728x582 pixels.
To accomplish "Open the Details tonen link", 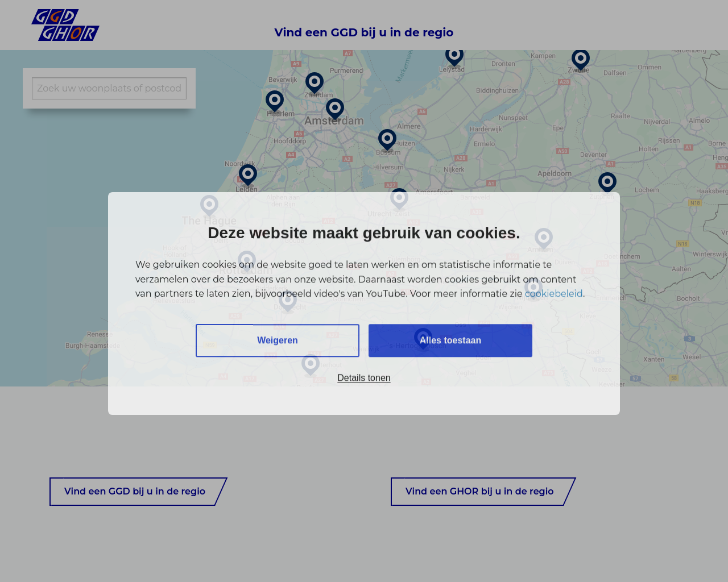I will point(364,378).
